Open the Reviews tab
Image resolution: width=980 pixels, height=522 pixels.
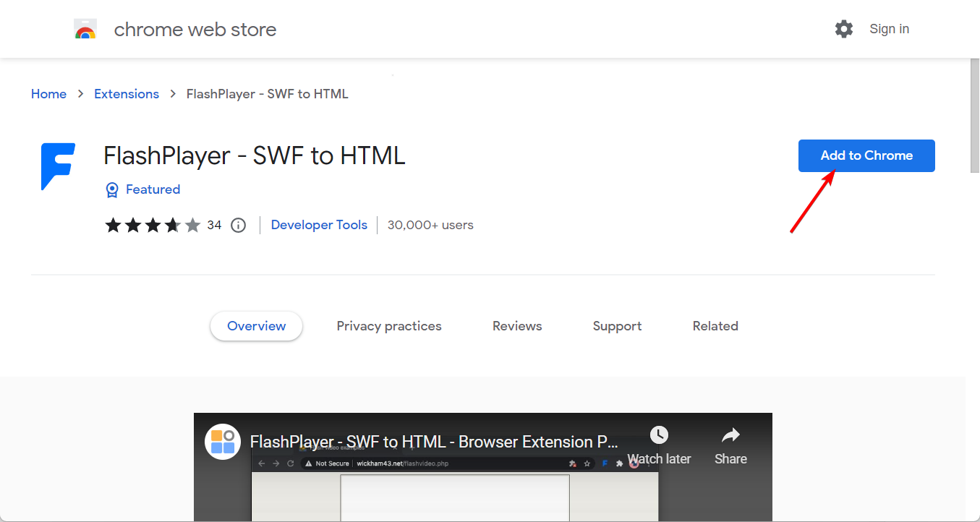click(517, 326)
